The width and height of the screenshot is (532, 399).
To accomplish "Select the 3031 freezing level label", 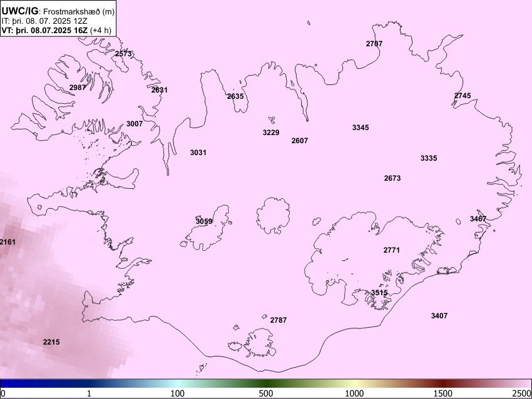I will [198, 153].
